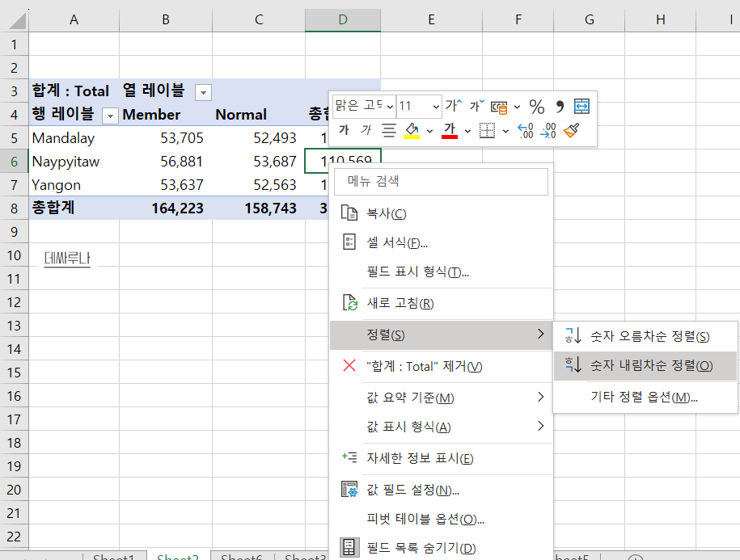Select the format painter brush
Image resolution: width=740 pixels, height=560 pixels.
pyautogui.click(x=572, y=131)
